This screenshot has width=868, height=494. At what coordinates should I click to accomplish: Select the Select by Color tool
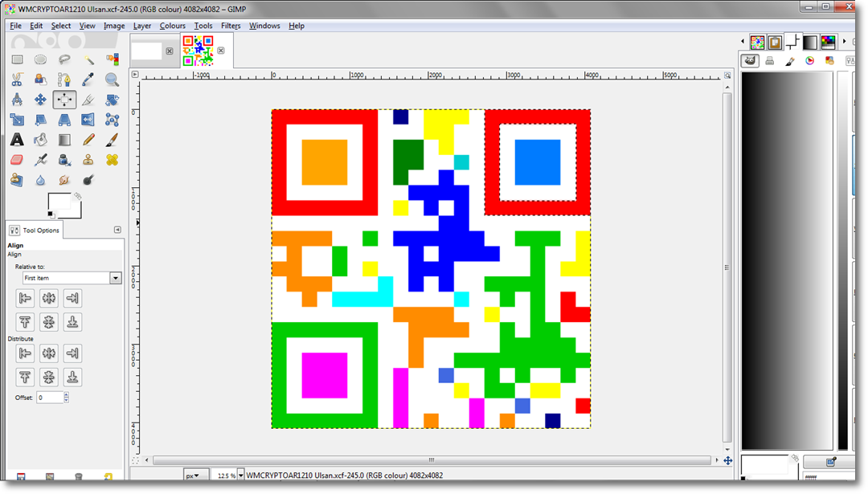pyautogui.click(x=112, y=59)
